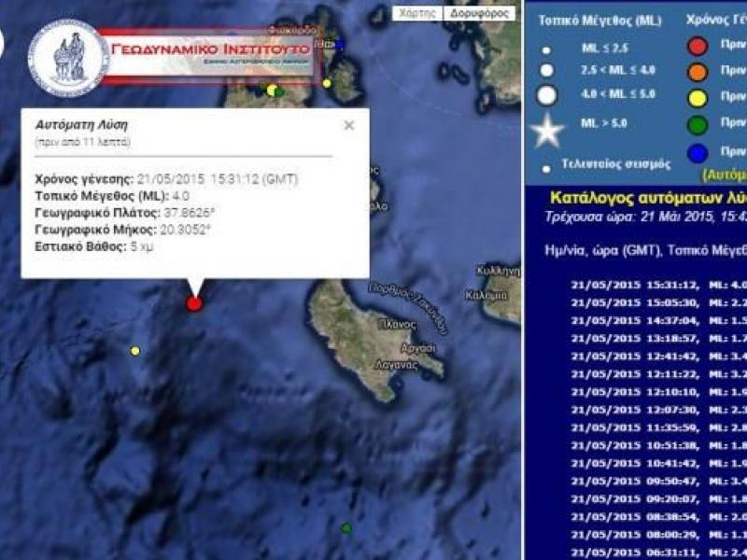Switch map to Δορυφόρος satellite view
The width and height of the screenshot is (747, 560).
479,13
